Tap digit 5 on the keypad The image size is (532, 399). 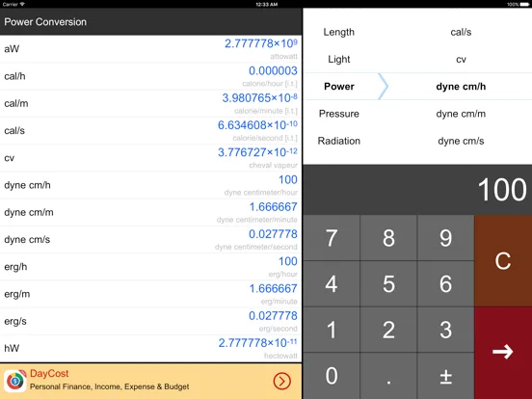pos(388,283)
